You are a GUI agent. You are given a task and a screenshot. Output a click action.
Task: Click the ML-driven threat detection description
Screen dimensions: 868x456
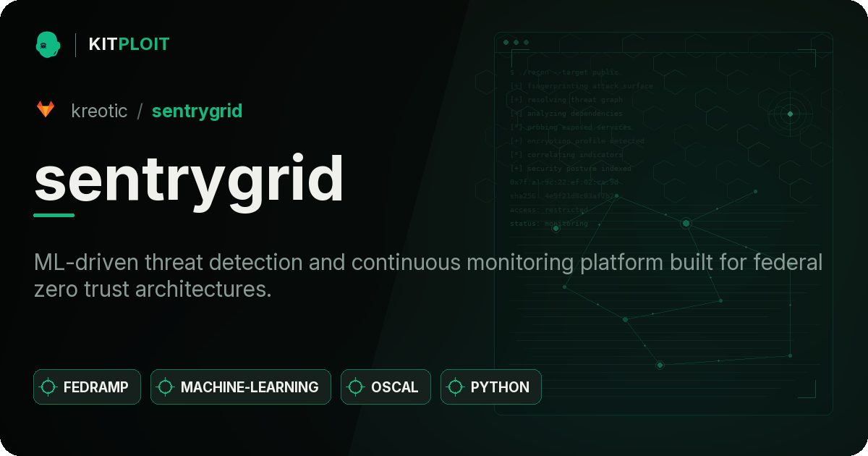[x=428, y=275]
